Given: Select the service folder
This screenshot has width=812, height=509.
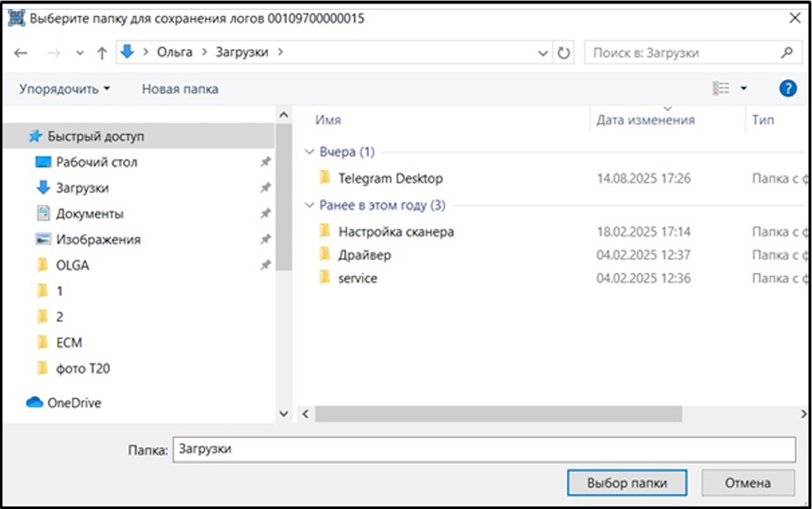Looking at the screenshot, I should (x=358, y=278).
